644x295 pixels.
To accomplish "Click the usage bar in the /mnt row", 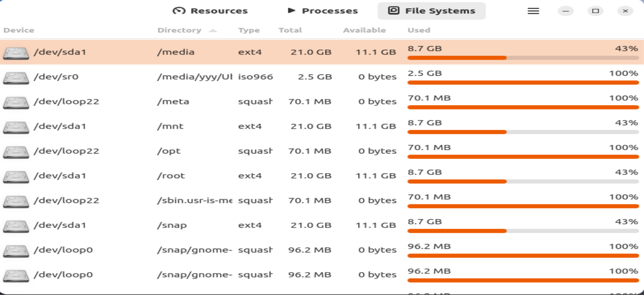I will click(523, 132).
